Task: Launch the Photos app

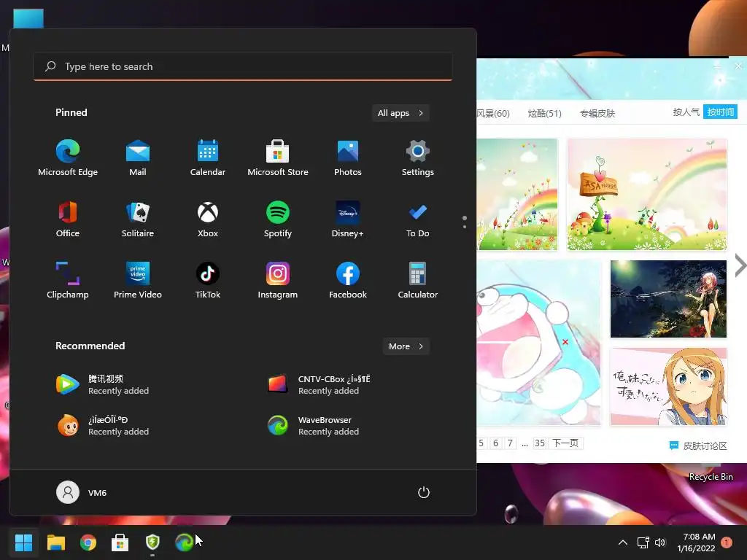Action: [348, 158]
